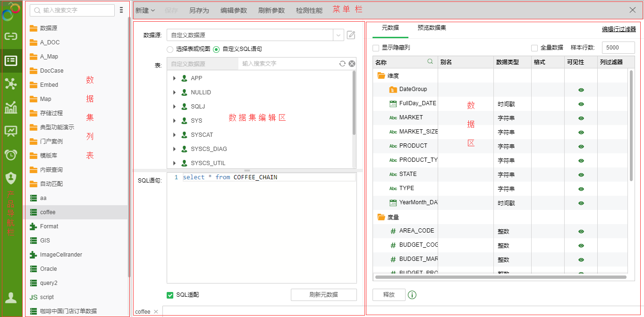Screen dimensions: 644x317
Task: Select the 选择表或视图 radio button
Action: point(170,49)
